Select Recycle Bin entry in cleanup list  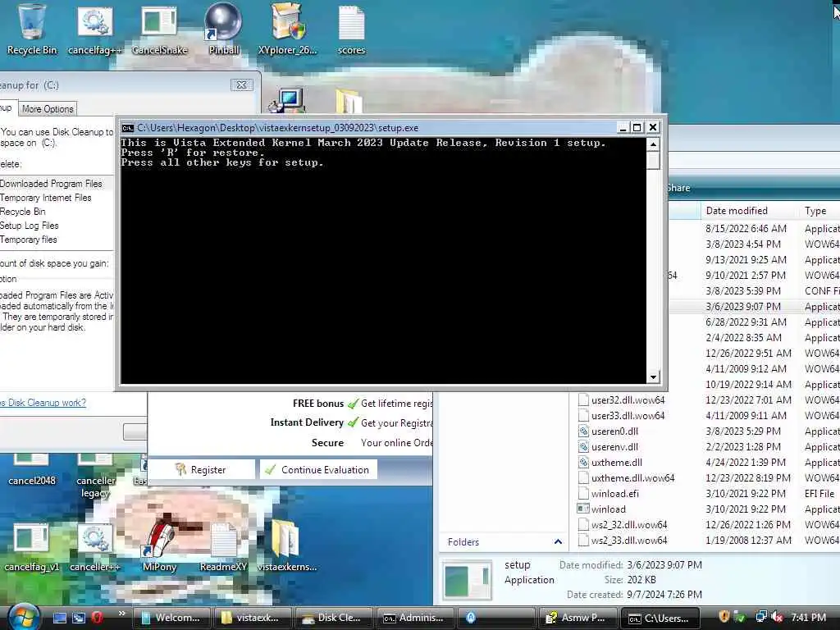57,212
